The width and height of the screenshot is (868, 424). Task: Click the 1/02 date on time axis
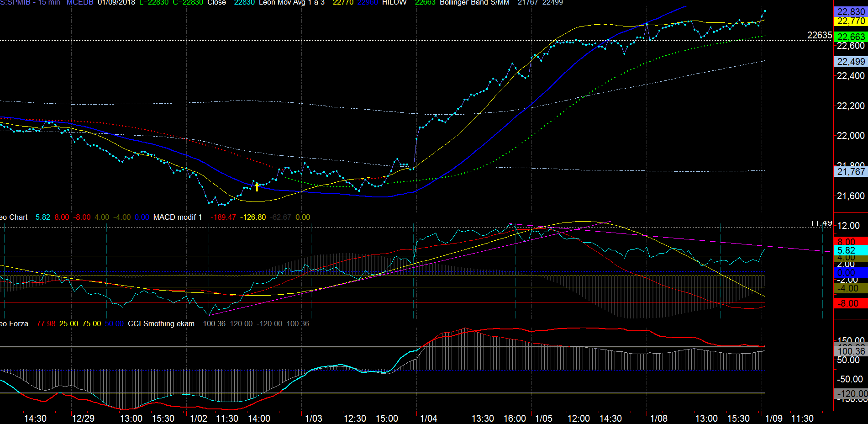click(x=199, y=419)
